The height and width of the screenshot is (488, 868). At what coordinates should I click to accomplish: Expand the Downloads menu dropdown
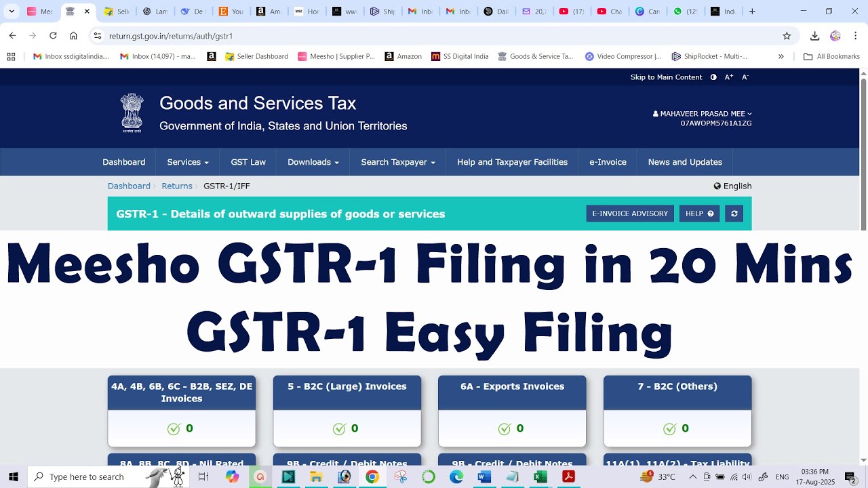313,162
